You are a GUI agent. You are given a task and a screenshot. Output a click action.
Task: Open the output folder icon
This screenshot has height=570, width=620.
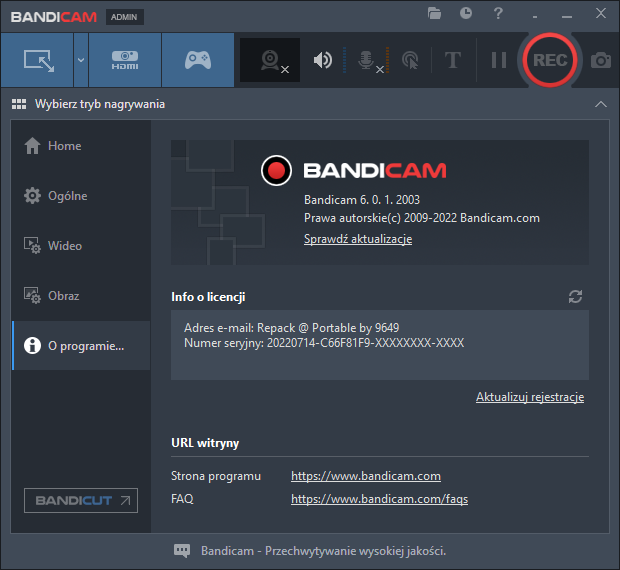click(x=434, y=13)
